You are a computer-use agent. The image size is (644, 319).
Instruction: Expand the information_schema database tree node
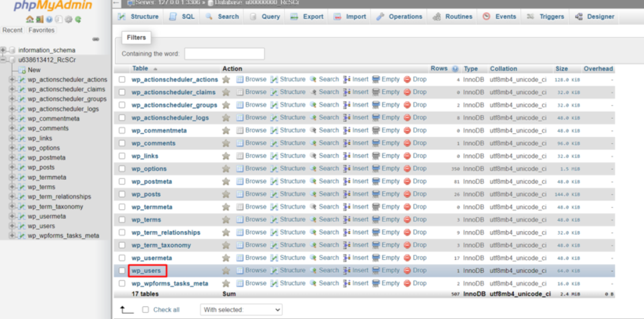(x=4, y=51)
